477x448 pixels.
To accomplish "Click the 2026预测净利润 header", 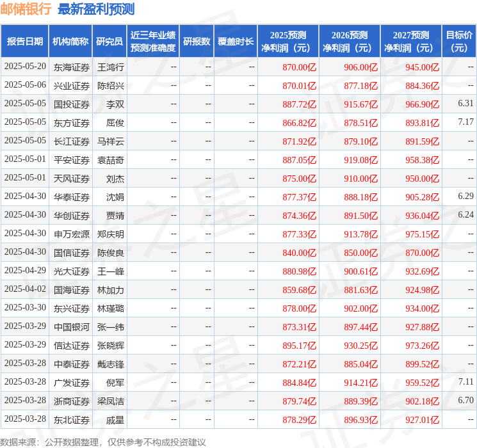I will tap(350, 42).
